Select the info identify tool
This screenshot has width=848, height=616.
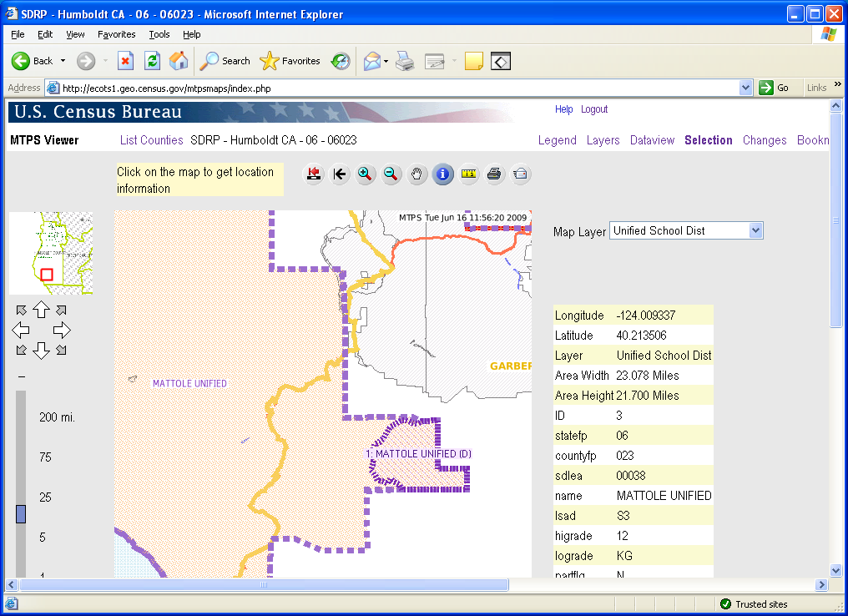coord(443,174)
